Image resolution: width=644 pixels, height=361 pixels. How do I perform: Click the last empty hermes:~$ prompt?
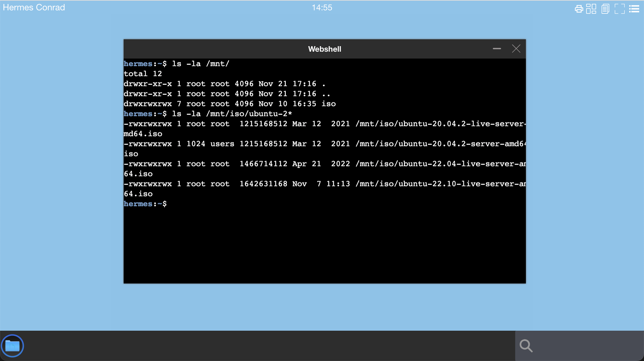pyautogui.click(x=145, y=204)
